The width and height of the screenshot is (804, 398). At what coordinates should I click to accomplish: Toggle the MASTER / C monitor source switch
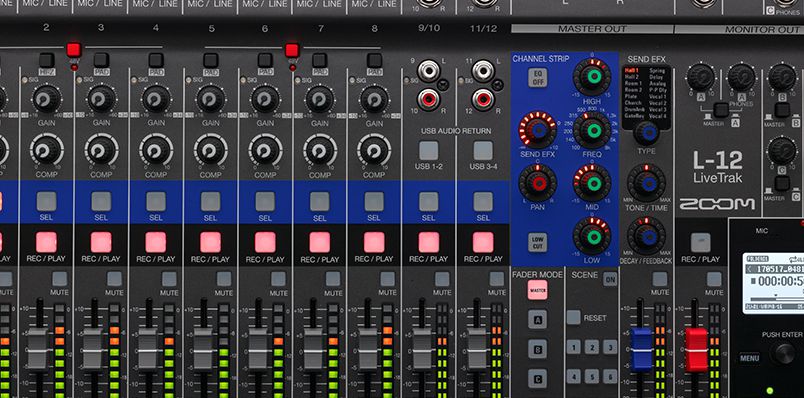tap(782, 183)
